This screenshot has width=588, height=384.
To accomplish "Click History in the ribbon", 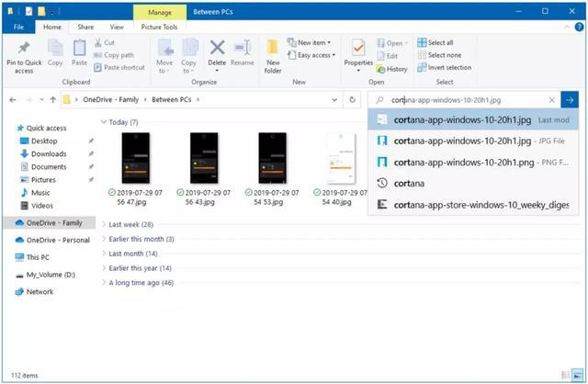I will tap(392, 69).
